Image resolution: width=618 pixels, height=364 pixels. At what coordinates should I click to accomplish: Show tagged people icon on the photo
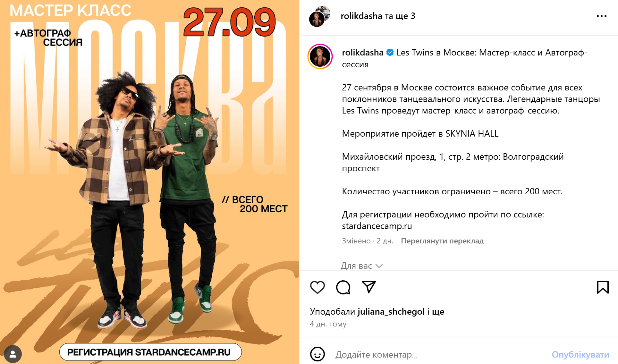coord(13,354)
